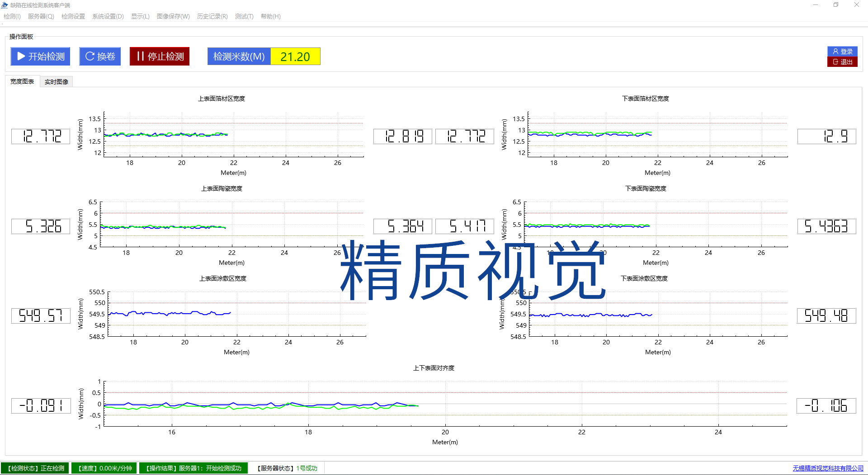Click the 上下表面对齐度 chart plot area

coord(445,404)
